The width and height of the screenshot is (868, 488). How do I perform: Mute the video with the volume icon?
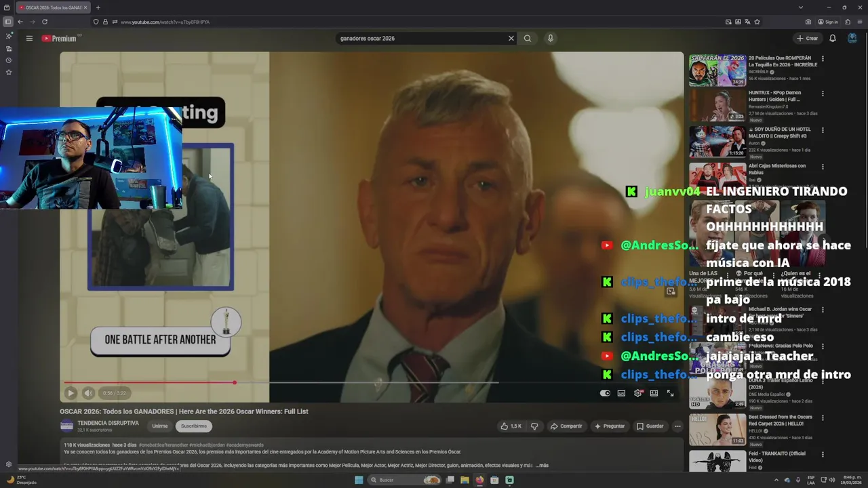tap(88, 393)
